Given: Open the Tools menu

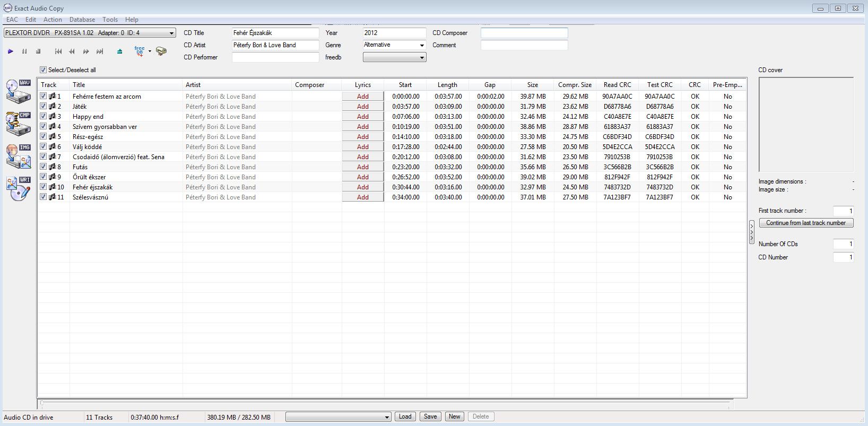Looking at the screenshot, I should [x=110, y=20].
